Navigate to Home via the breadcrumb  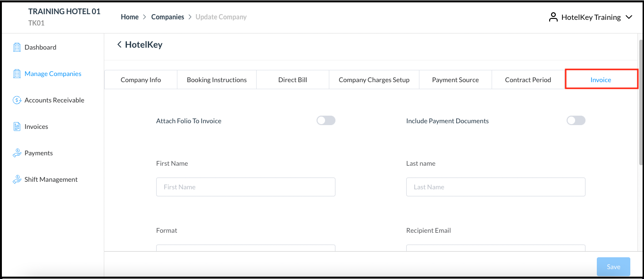129,17
